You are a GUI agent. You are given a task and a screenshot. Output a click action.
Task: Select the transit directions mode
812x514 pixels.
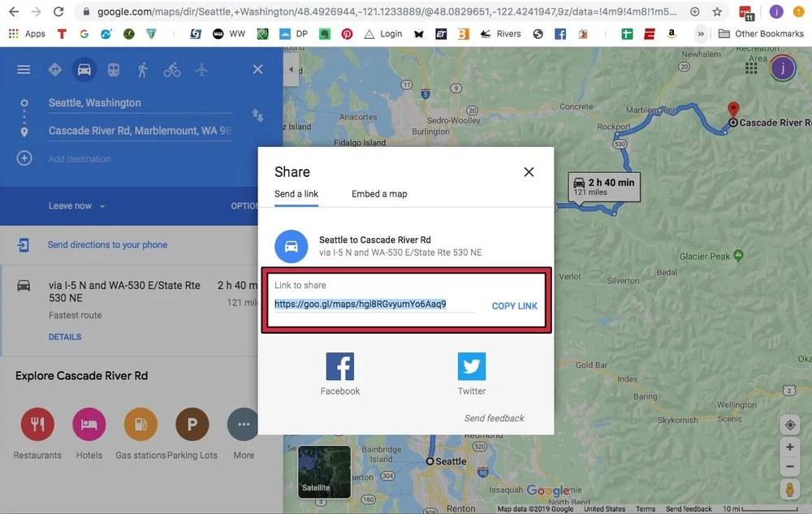[x=114, y=69]
